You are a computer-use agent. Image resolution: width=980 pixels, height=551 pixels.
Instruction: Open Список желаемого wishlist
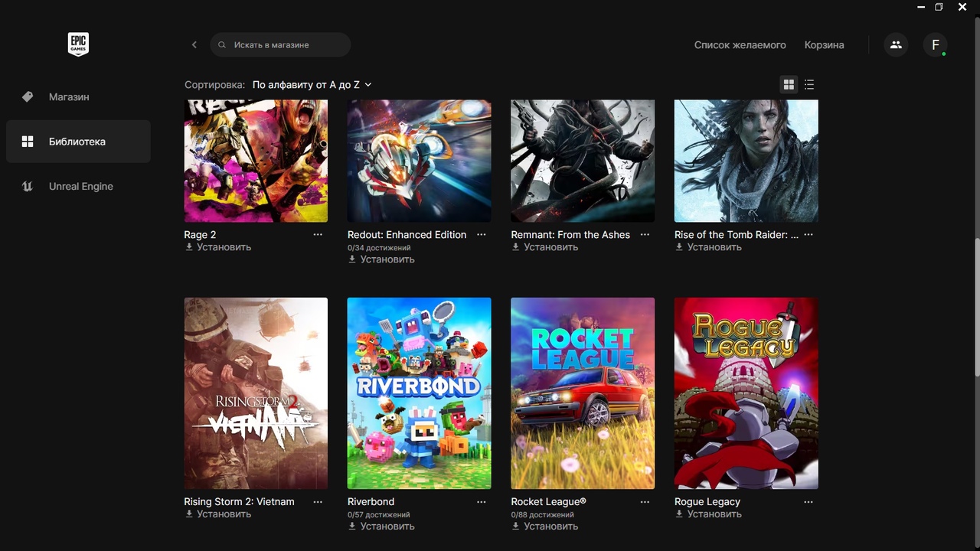point(740,45)
